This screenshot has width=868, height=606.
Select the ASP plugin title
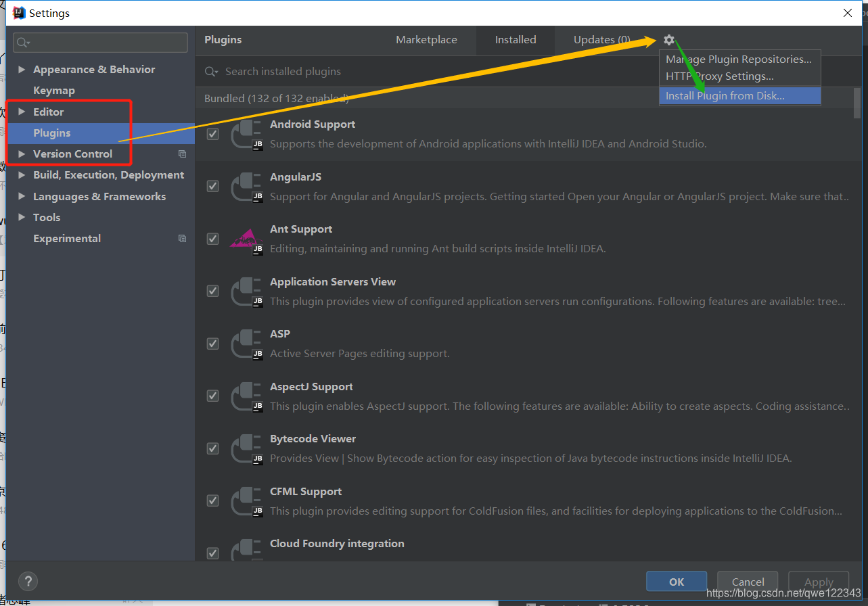coord(280,334)
